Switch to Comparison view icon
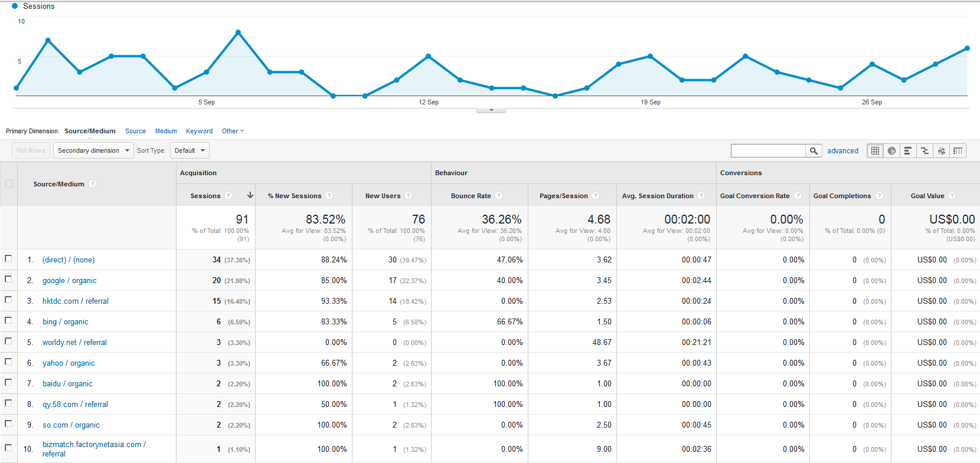The image size is (980, 463). pos(925,151)
